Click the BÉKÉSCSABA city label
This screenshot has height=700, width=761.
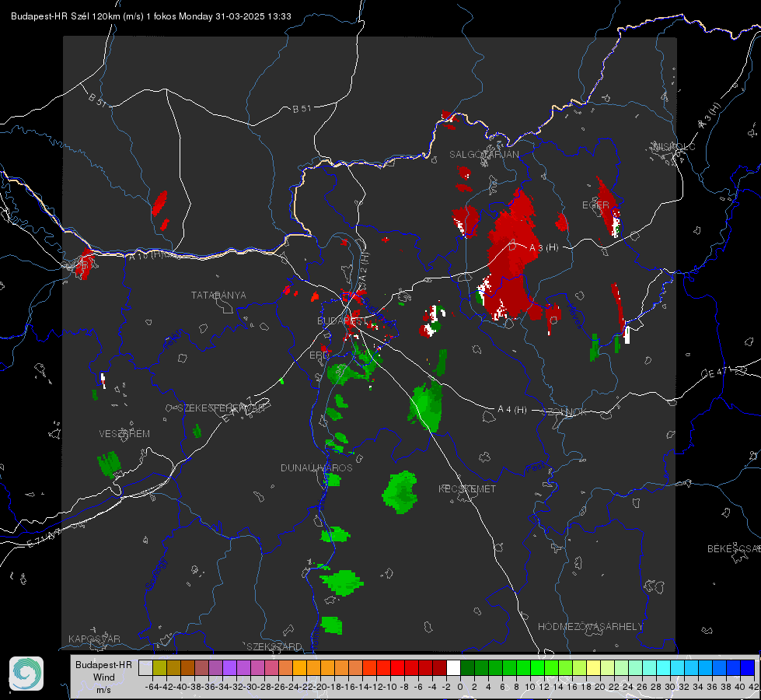point(734,548)
